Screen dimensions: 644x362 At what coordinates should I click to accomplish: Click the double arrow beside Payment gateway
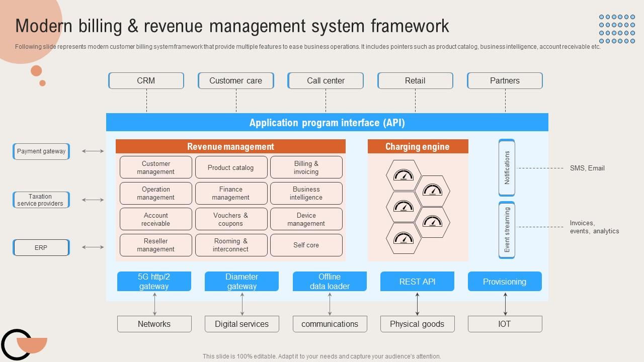pyautogui.click(x=93, y=151)
